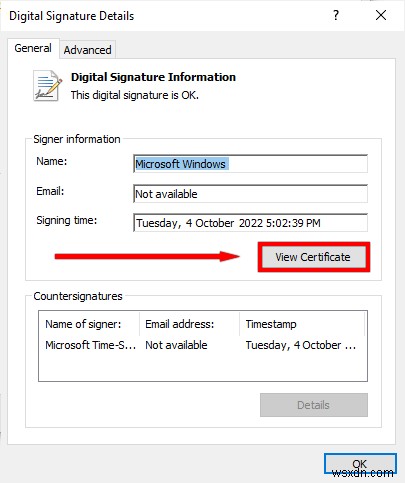Select the General tab
The image size is (405, 483).
33,48
